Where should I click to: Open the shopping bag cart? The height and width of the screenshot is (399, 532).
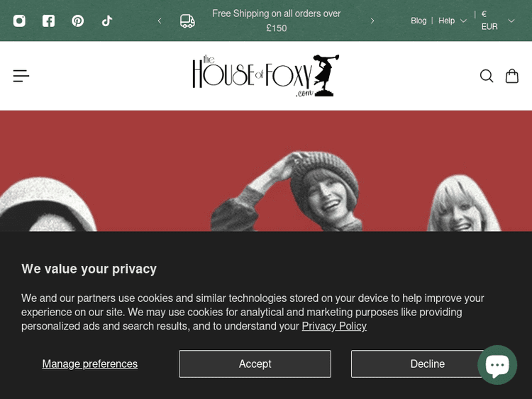click(x=511, y=76)
